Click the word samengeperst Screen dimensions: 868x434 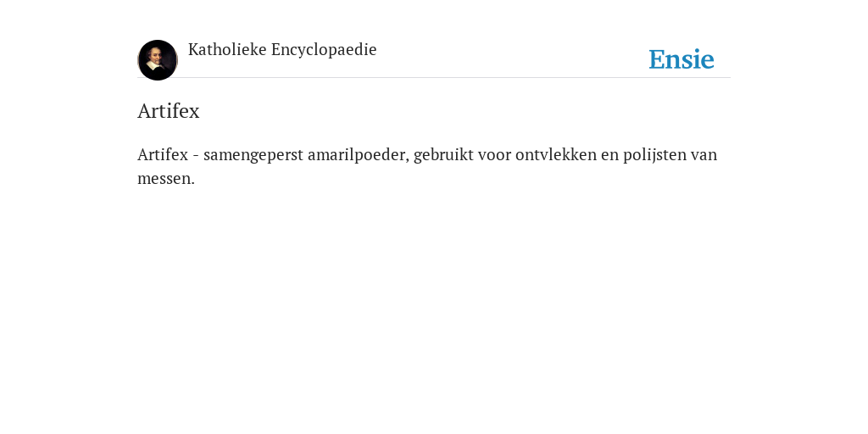point(253,156)
